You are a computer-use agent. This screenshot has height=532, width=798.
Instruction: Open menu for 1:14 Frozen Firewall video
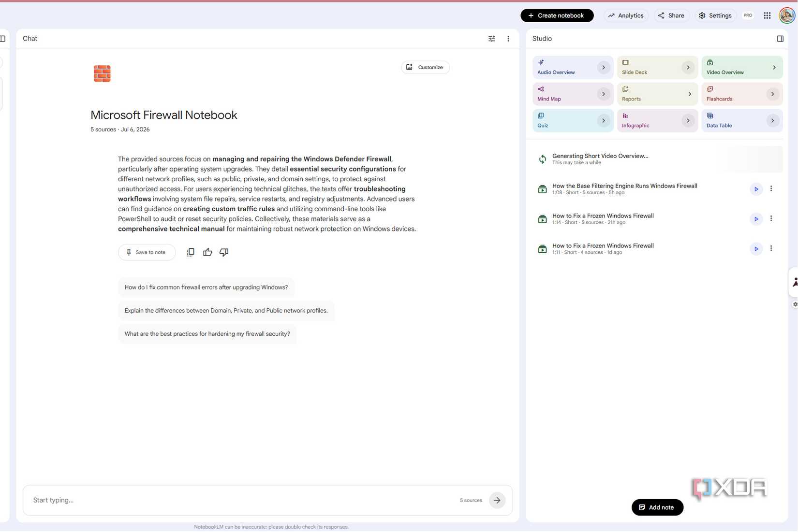(x=771, y=218)
